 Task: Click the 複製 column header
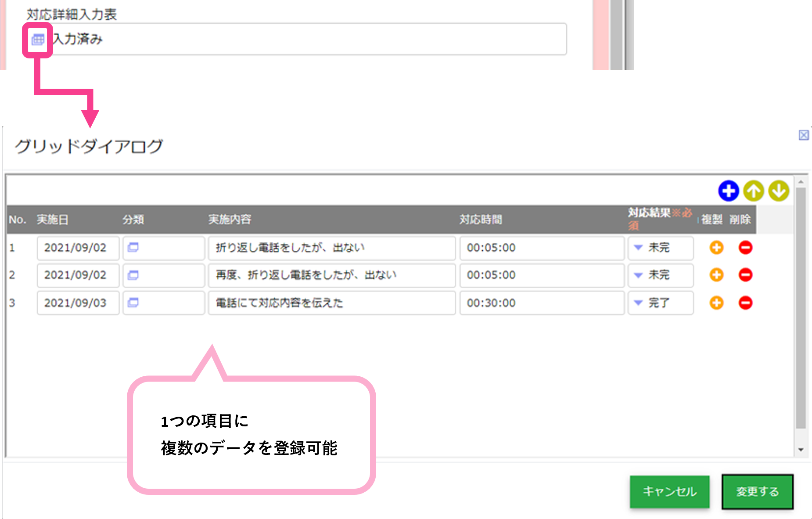click(x=711, y=220)
